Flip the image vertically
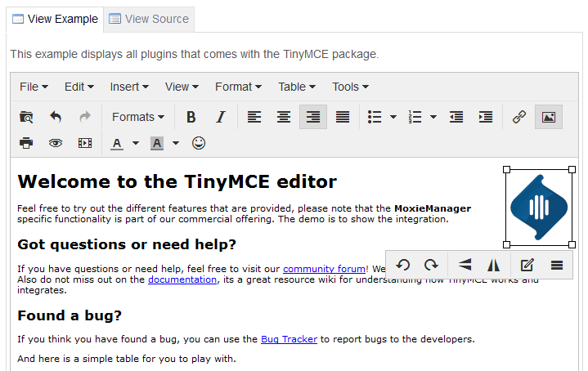588x371 pixels. click(465, 266)
